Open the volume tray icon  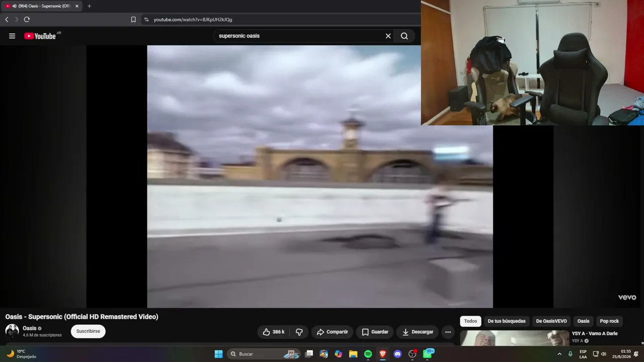pyautogui.click(x=604, y=354)
